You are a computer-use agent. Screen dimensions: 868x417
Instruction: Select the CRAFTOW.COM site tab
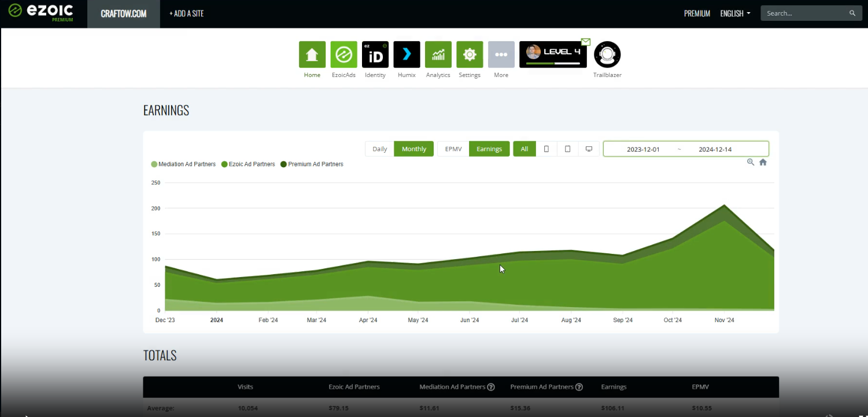coord(124,14)
